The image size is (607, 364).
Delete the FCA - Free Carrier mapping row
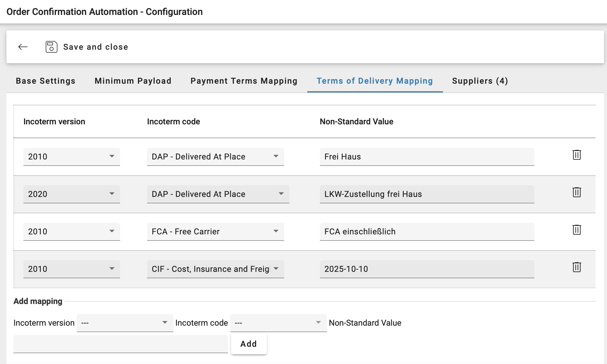(577, 230)
